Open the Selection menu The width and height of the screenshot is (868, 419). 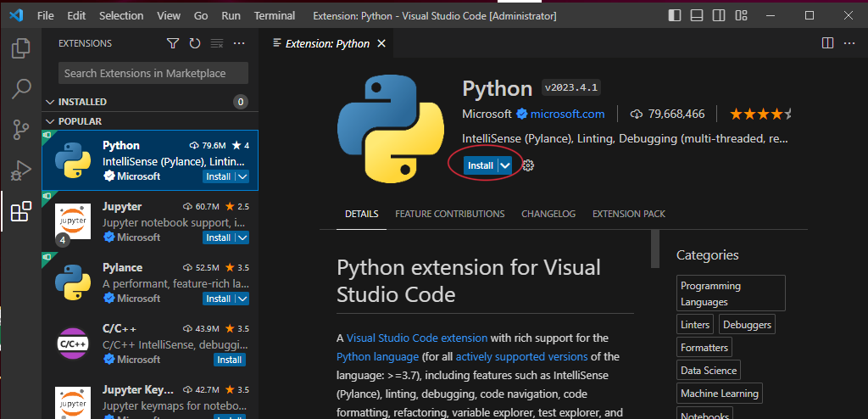120,15
